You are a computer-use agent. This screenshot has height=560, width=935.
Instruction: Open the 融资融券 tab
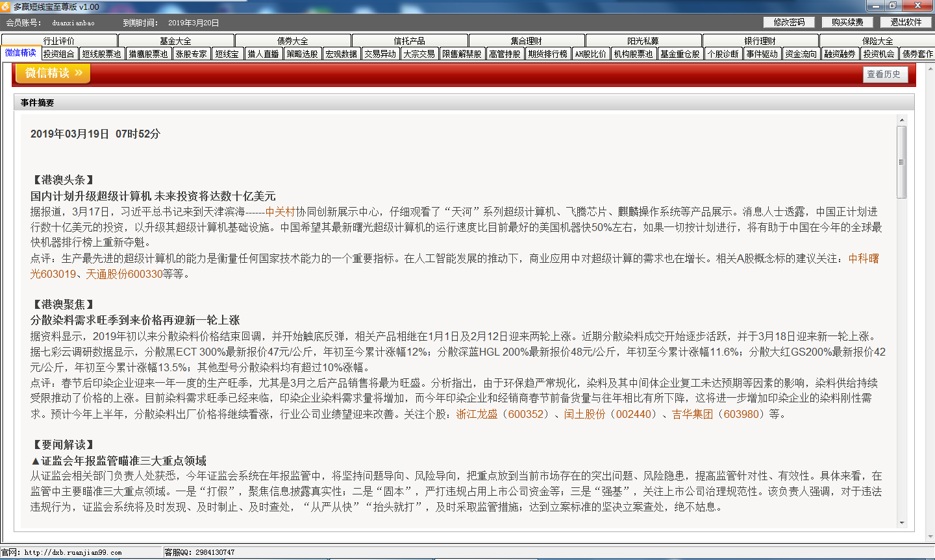tap(840, 54)
